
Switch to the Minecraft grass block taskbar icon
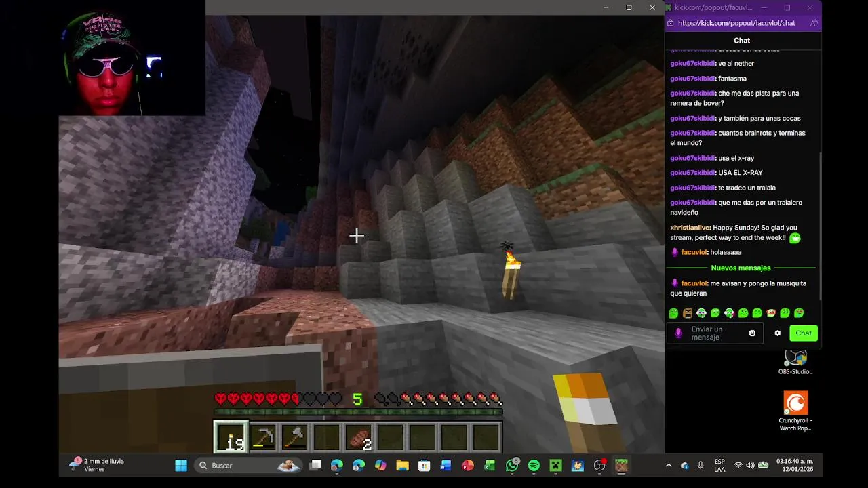(x=621, y=466)
